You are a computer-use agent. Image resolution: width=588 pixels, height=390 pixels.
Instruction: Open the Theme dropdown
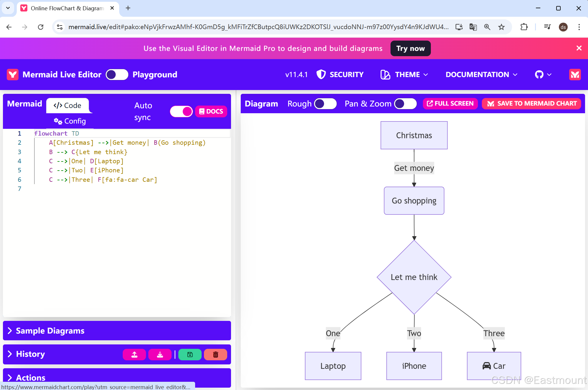[404, 75]
